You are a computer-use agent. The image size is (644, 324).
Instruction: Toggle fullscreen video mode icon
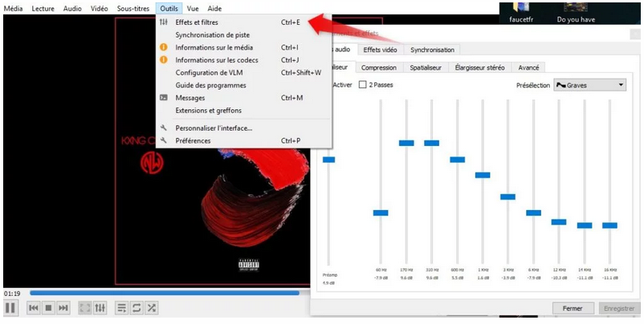pyautogui.click(x=85, y=307)
